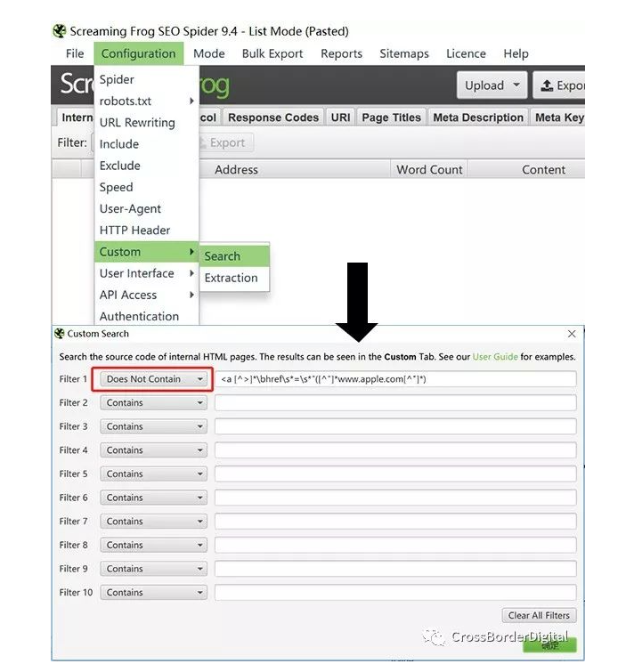634x672 pixels.
Task: Expand the Custom submenu
Action: pos(147,252)
